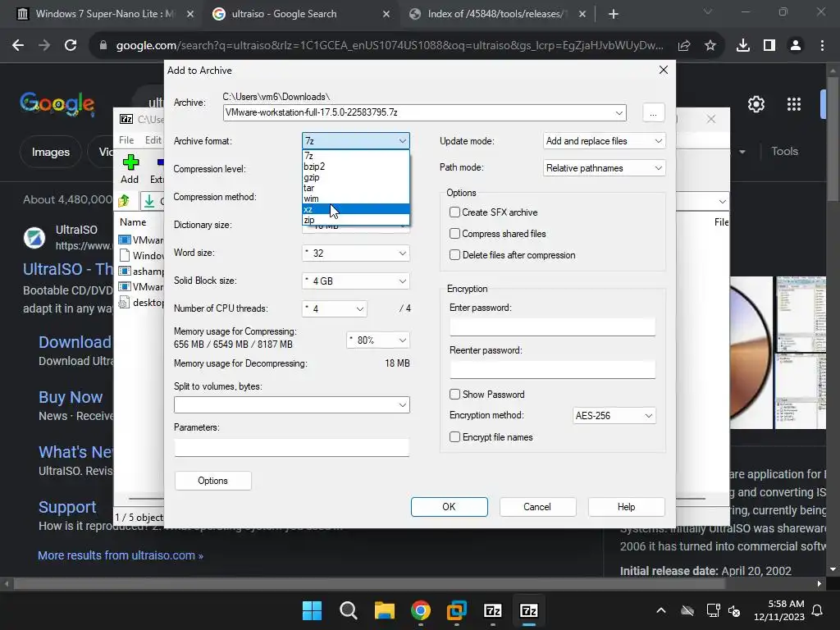Enable Compress shared files checkbox
Screen dimensions: 840x630
click(x=454, y=234)
